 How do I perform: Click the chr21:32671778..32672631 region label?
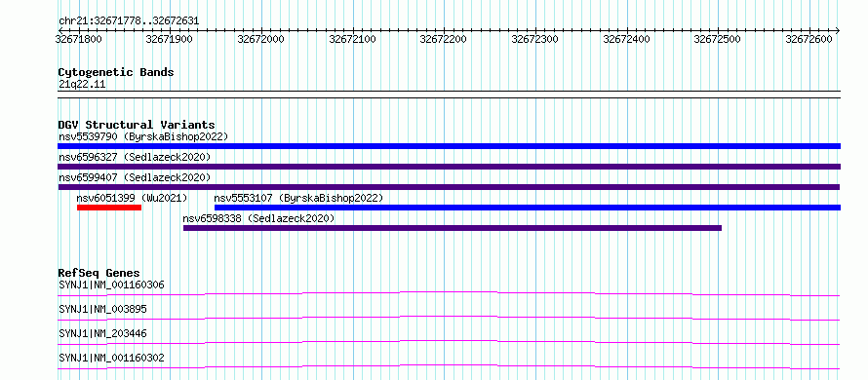tap(129, 21)
